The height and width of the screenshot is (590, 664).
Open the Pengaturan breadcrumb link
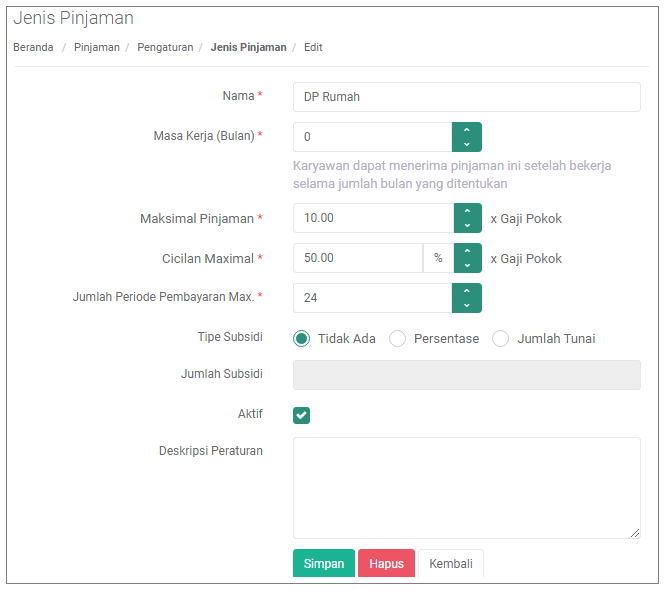pyautogui.click(x=165, y=47)
